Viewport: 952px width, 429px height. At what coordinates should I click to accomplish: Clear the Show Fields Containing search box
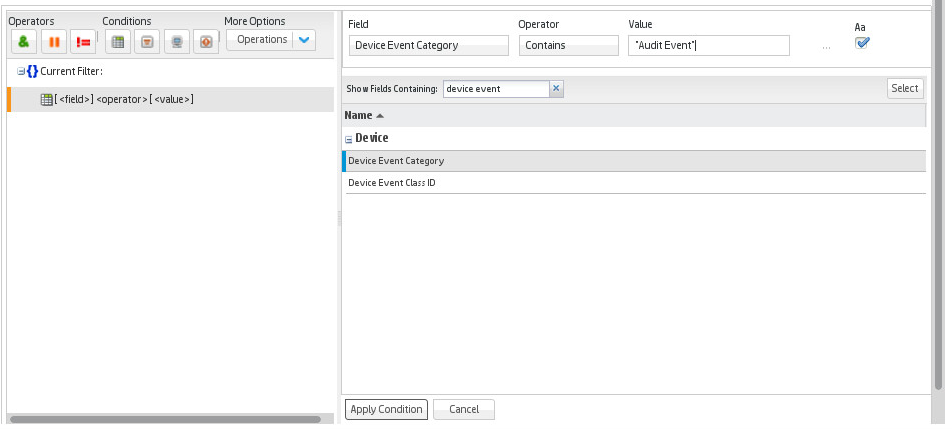(x=557, y=89)
